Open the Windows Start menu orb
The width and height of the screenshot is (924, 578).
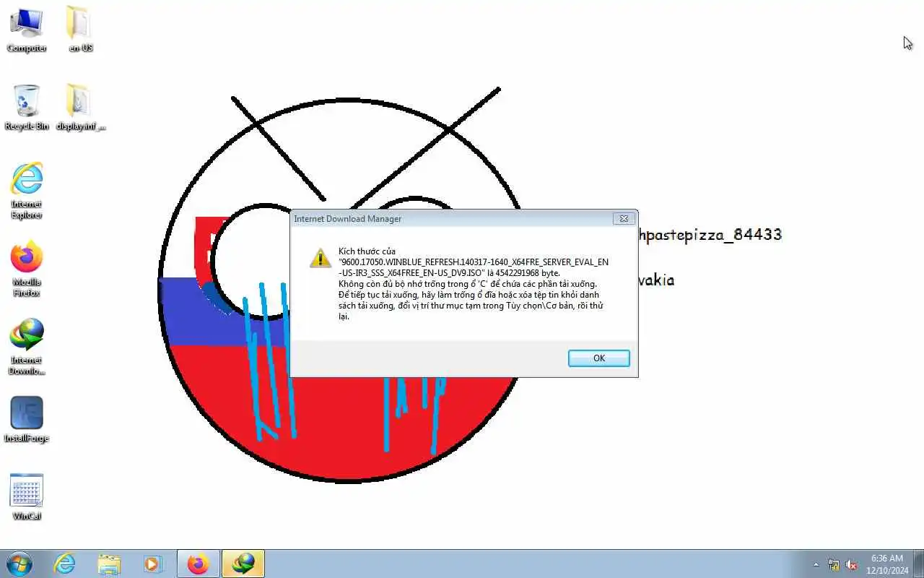point(19,564)
